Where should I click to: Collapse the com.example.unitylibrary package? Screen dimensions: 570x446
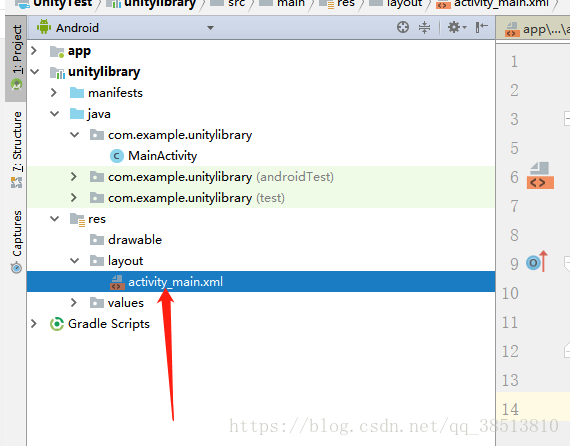coord(75,135)
